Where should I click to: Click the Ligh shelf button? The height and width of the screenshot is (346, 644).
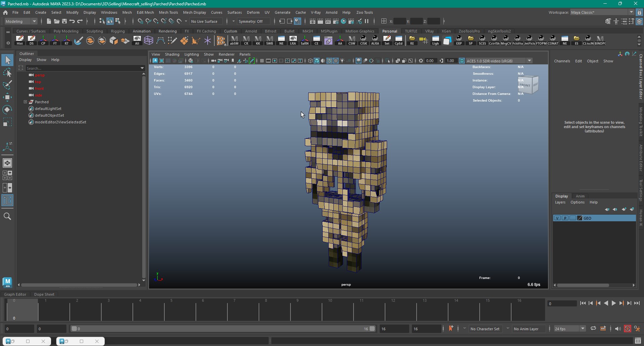(x=435, y=40)
